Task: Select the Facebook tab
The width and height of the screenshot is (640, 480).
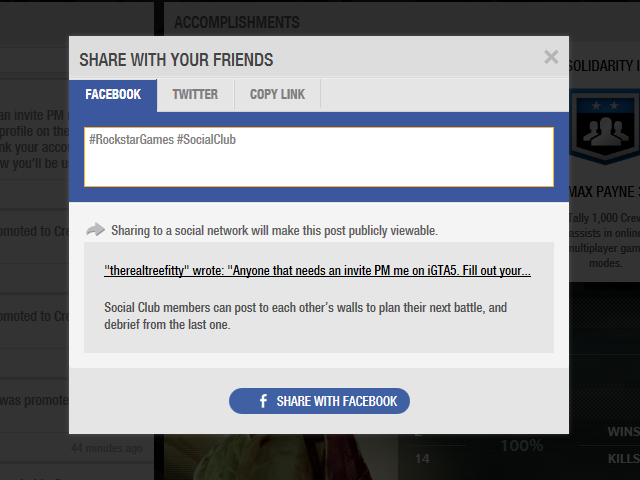Action: (x=113, y=95)
